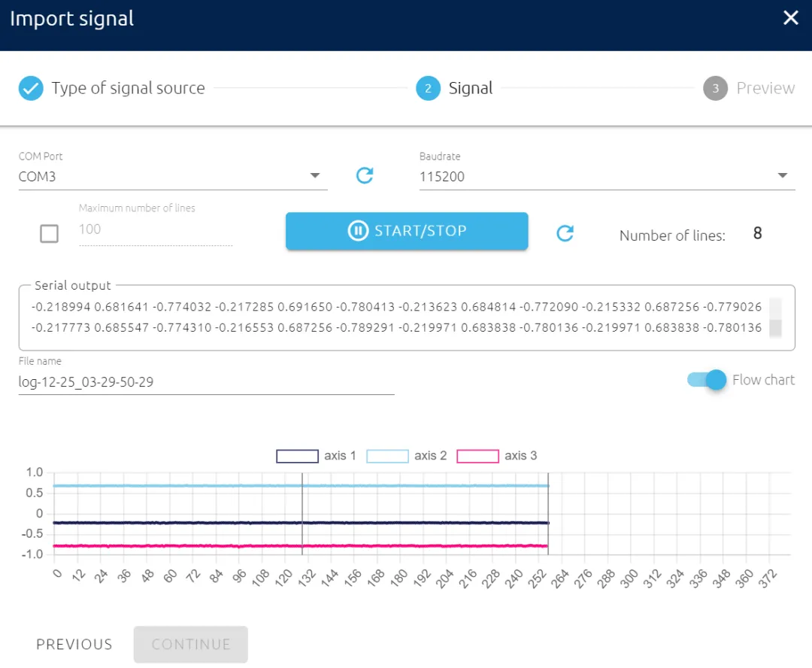Screen dimensions: 812x668
Task: Click the axis 2 light blue legend swatch
Action: coord(387,456)
